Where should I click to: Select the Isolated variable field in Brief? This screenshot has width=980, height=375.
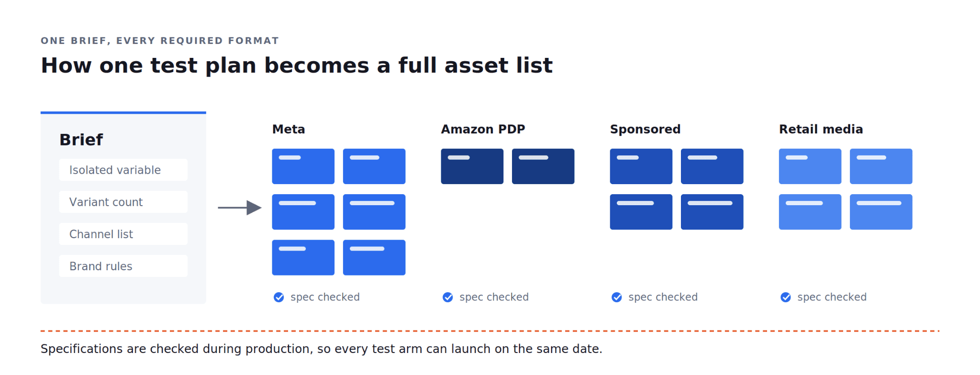tap(123, 170)
